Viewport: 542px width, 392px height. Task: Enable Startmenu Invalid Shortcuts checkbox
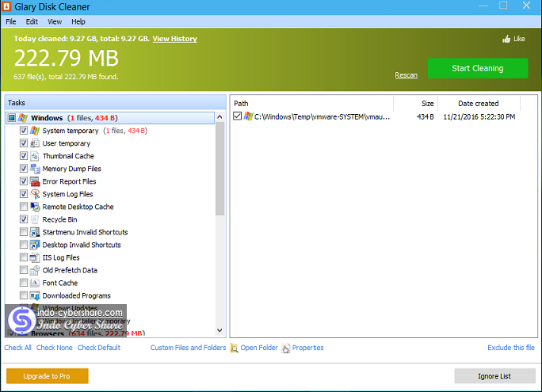tap(24, 232)
